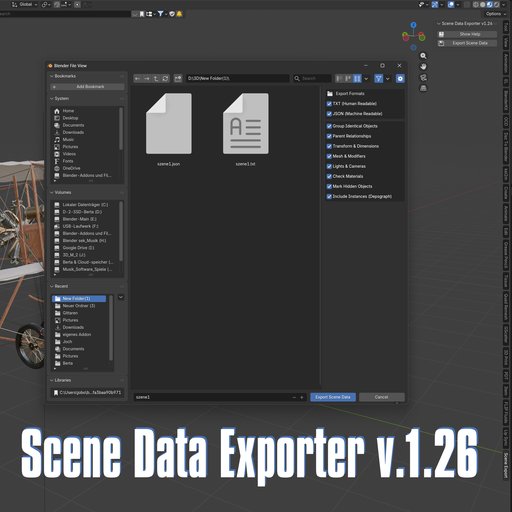The width and height of the screenshot is (512, 512).
Task: Click the viewport zoom magnifier icon
Action: [423, 56]
